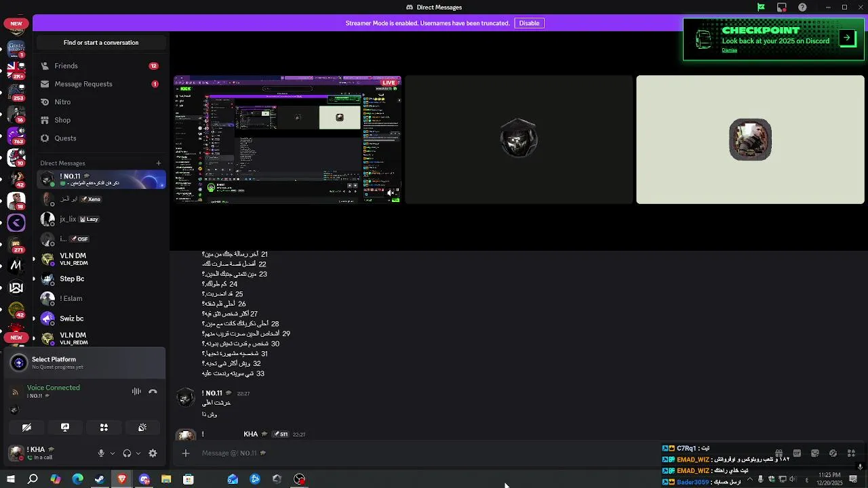
Task: Open the jx_lix direct message
Action: coord(101,219)
